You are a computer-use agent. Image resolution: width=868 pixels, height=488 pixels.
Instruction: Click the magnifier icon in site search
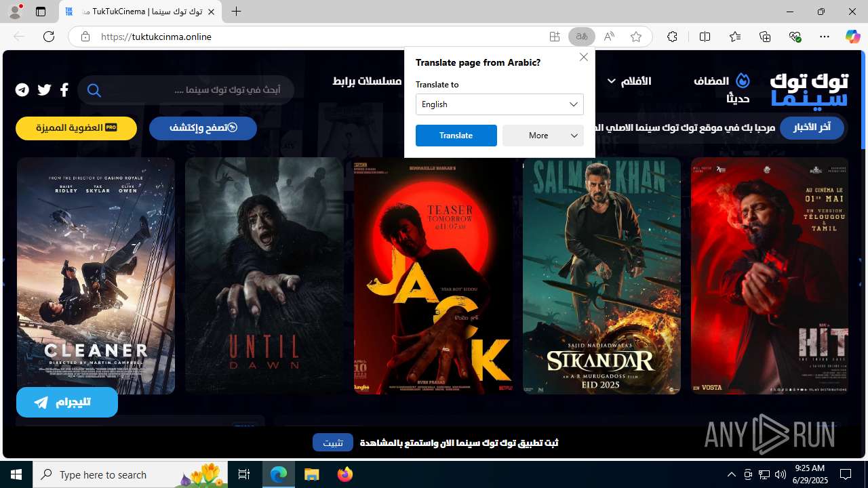(x=94, y=90)
